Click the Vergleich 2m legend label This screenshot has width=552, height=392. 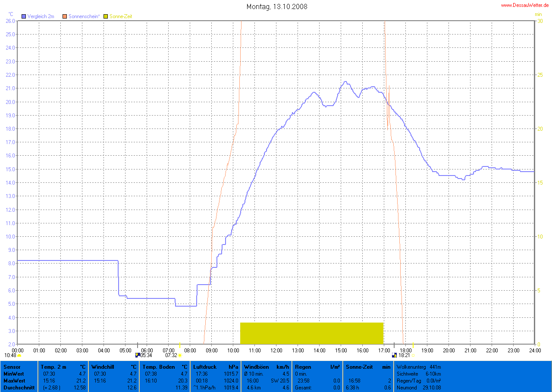point(41,16)
